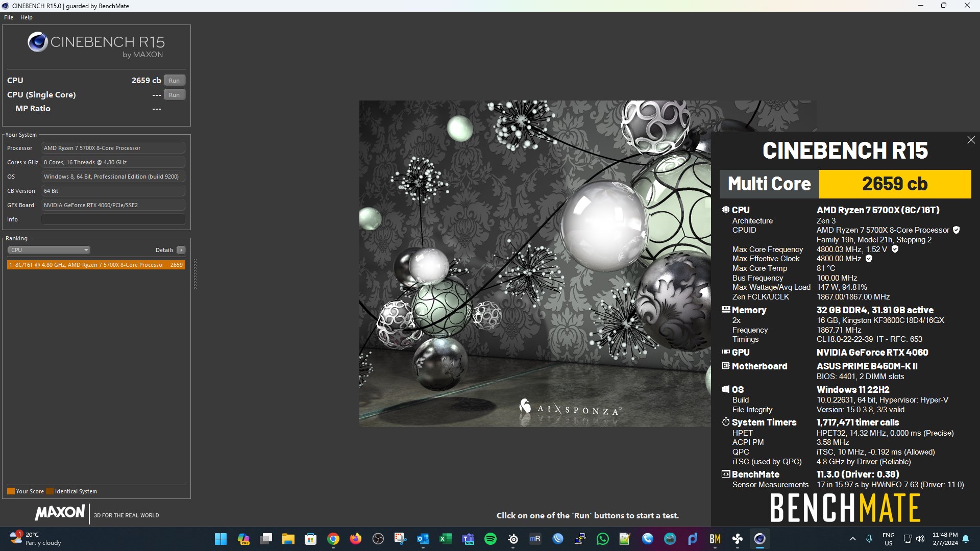Open the ENG US language switcher
Screen dimensions: 980x551
(889, 539)
